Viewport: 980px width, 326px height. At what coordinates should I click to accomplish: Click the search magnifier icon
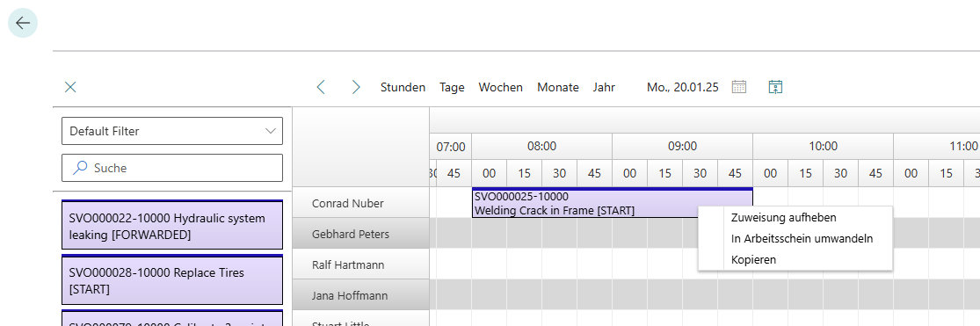(x=80, y=168)
